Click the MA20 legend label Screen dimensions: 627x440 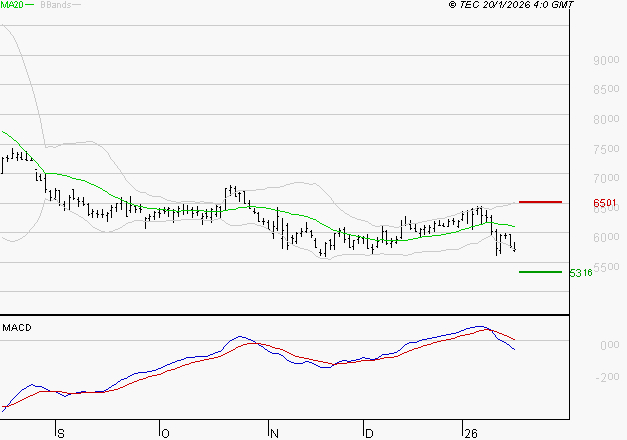click(x=12, y=5)
